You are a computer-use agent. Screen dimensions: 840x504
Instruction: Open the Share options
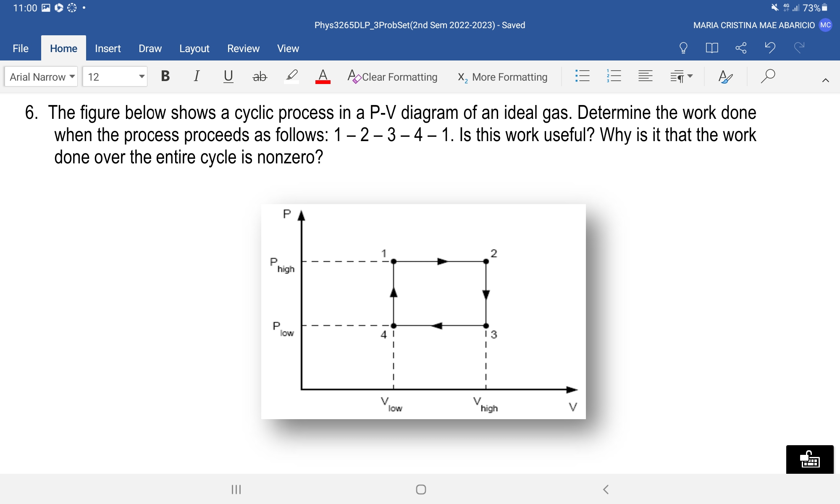pos(742,48)
